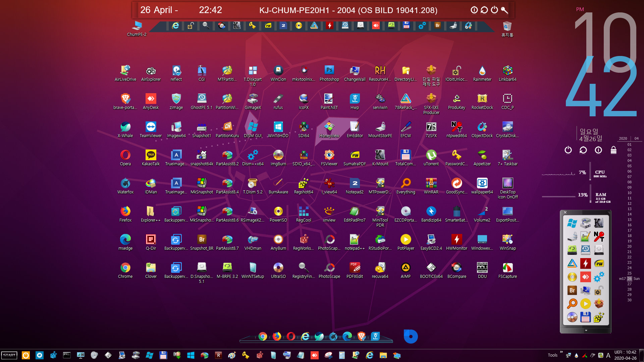Expand the arrow at the side panel bottom
Image resolution: width=644 pixels, height=362 pixels.
click(x=586, y=330)
